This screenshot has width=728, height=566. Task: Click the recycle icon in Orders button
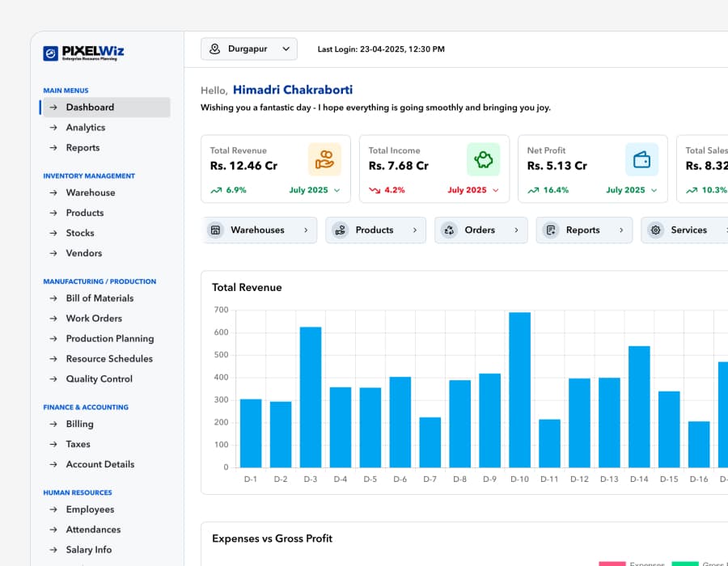(x=449, y=230)
